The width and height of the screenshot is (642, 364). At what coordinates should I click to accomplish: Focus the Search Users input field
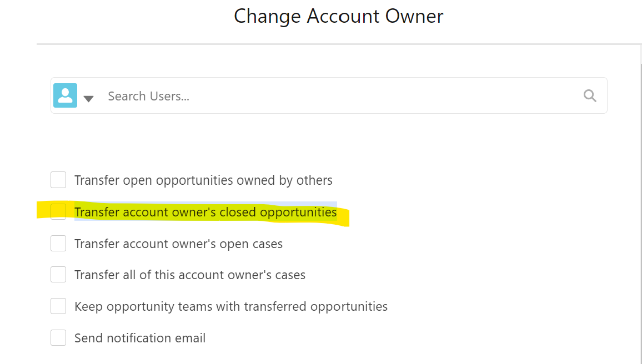pyautogui.click(x=333, y=96)
